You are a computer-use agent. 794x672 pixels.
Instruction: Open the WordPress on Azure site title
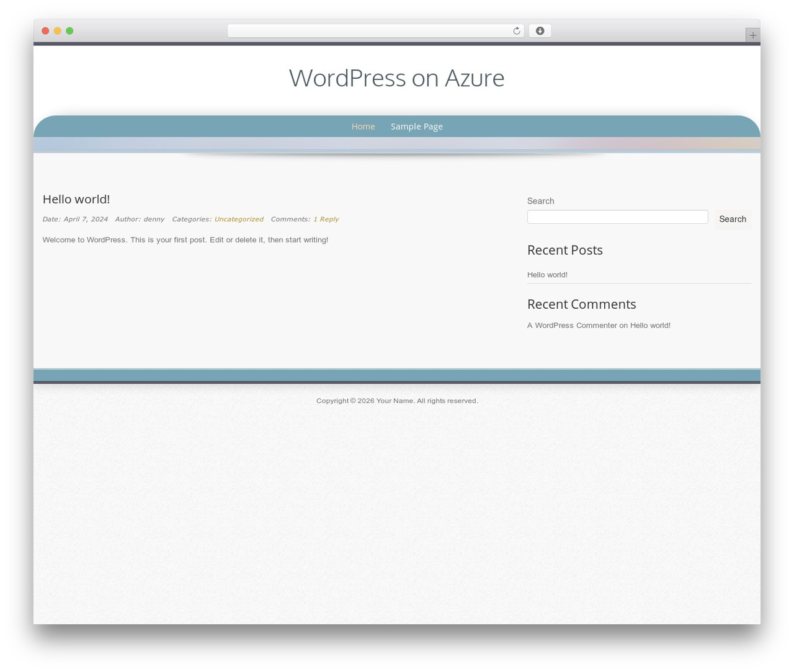tap(396, 77)
